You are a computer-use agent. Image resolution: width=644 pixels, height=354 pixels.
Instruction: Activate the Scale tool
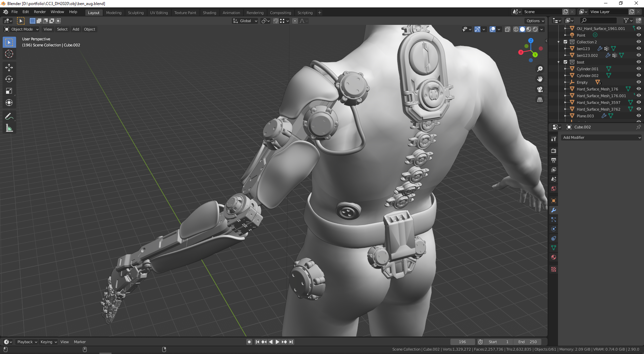(9, 91)
